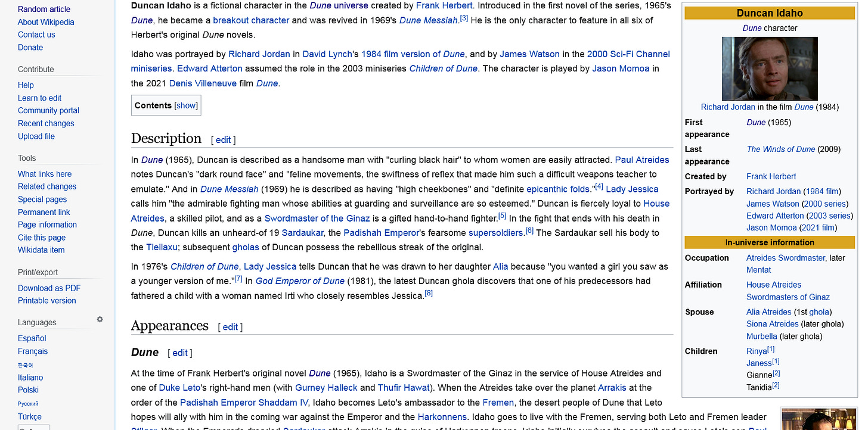Copy the Permanent link

coord(44,212)
